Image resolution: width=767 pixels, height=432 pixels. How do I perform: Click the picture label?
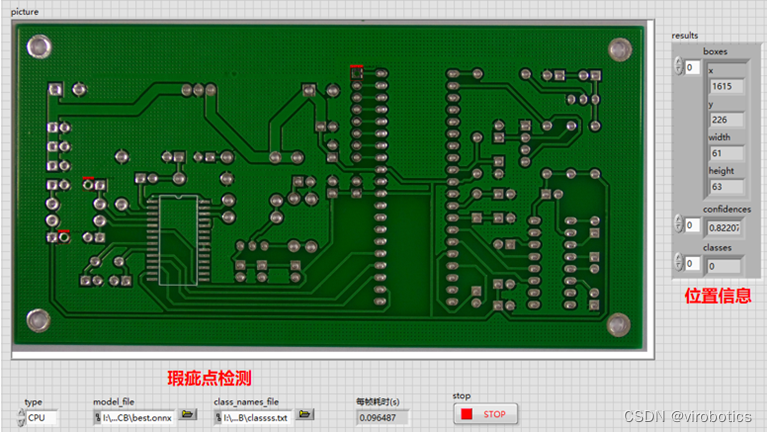[x=24, y=12]
